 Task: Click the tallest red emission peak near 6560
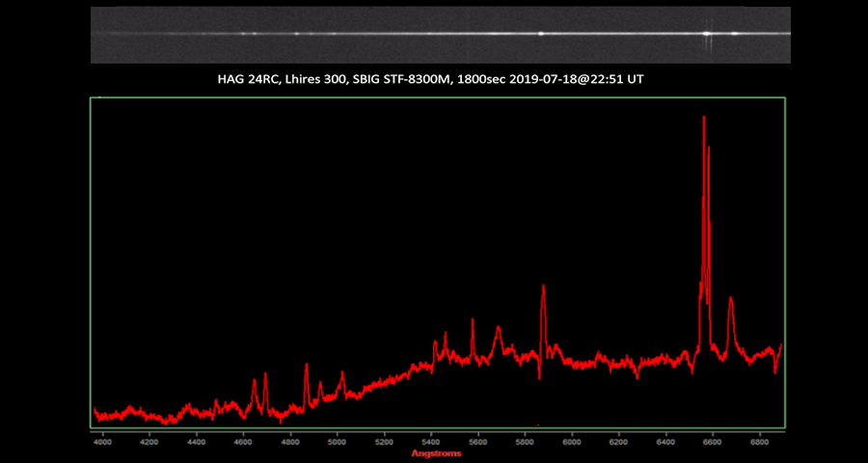coord(704,119)
